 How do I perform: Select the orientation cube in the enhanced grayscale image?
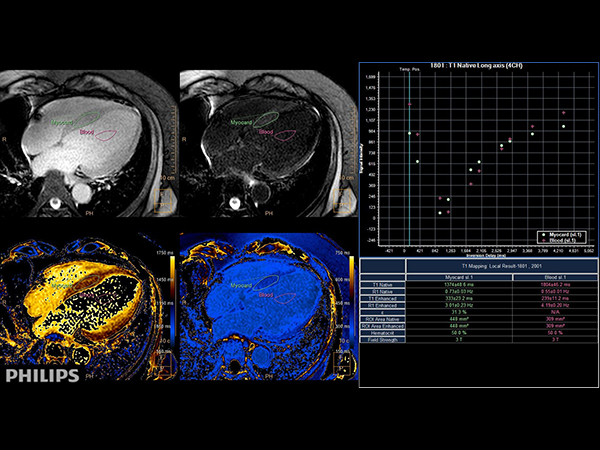pos(342,201)
